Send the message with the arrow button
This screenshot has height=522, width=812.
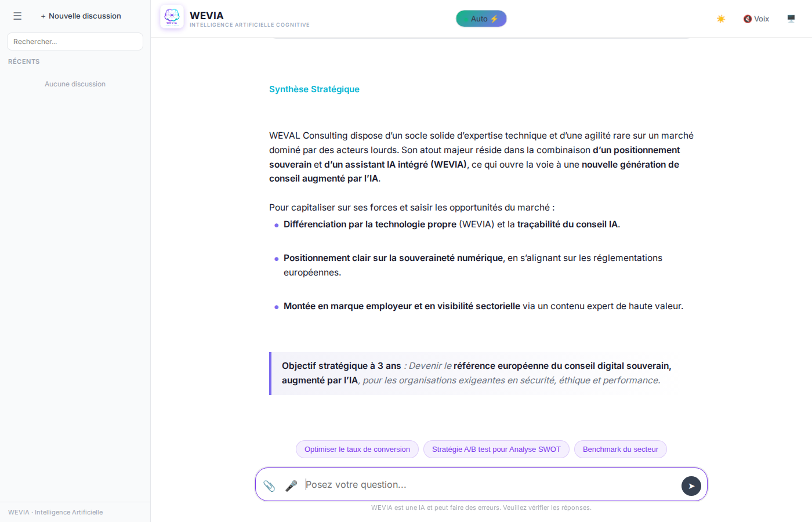click(x=691, y=486)
